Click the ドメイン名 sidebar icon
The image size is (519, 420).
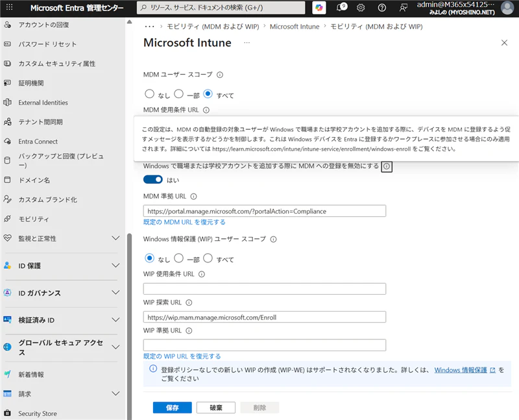pyautogui.click(x=7, y=180)
